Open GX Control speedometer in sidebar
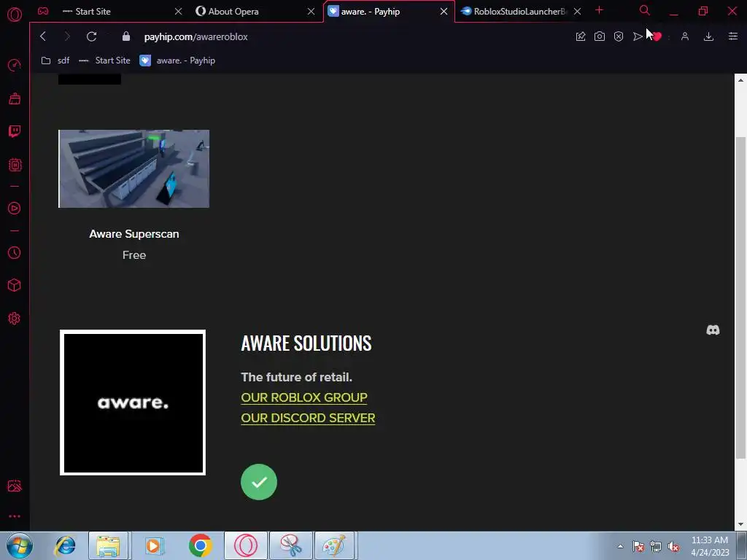 tap(15, 65)
